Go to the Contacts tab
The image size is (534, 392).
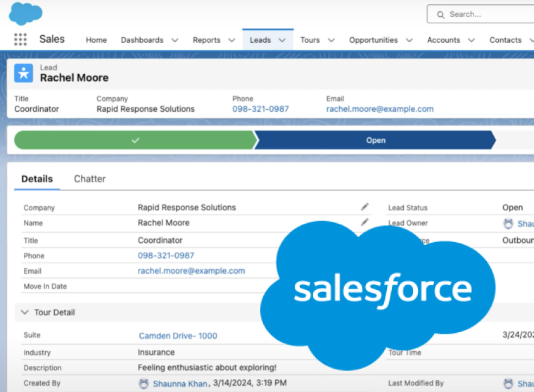505,40
